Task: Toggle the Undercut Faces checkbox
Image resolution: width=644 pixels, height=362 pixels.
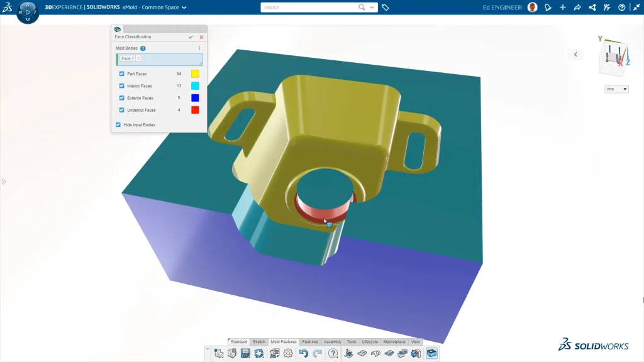Action: click(122, 110)
